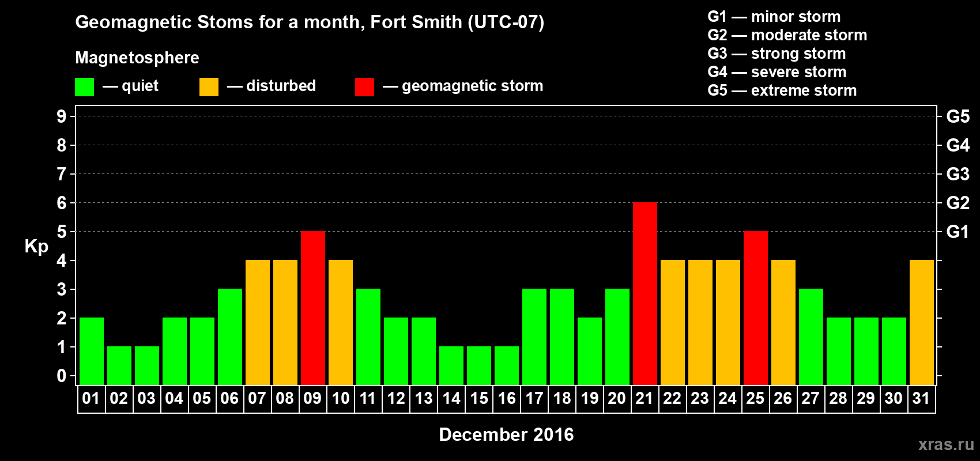Click the 'G1 — minor storm' legend text
The width and height of the screenshot is (980, 461).
(x=774, y=17)
